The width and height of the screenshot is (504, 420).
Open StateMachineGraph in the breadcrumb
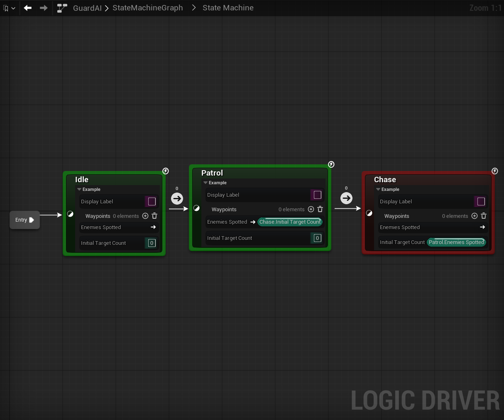click(148, 8)
